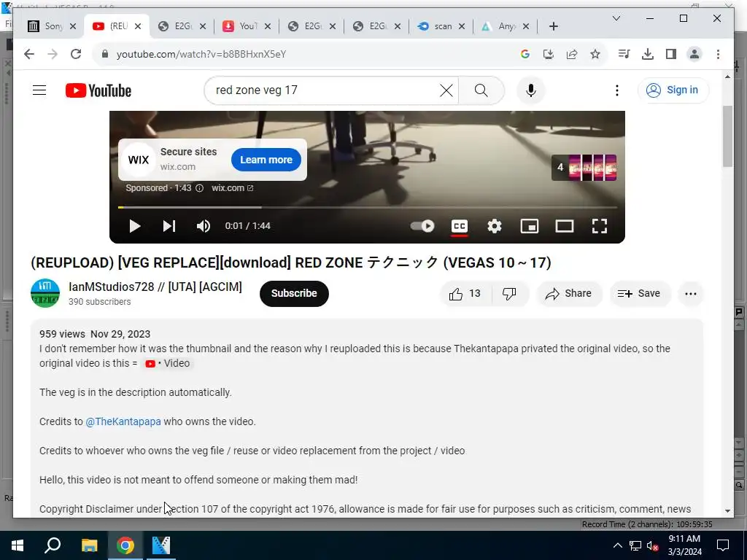The width and height of the screenshot is (747, 560).
Task: Open File Explorer from the taskbar
Action: pos(89,545)
